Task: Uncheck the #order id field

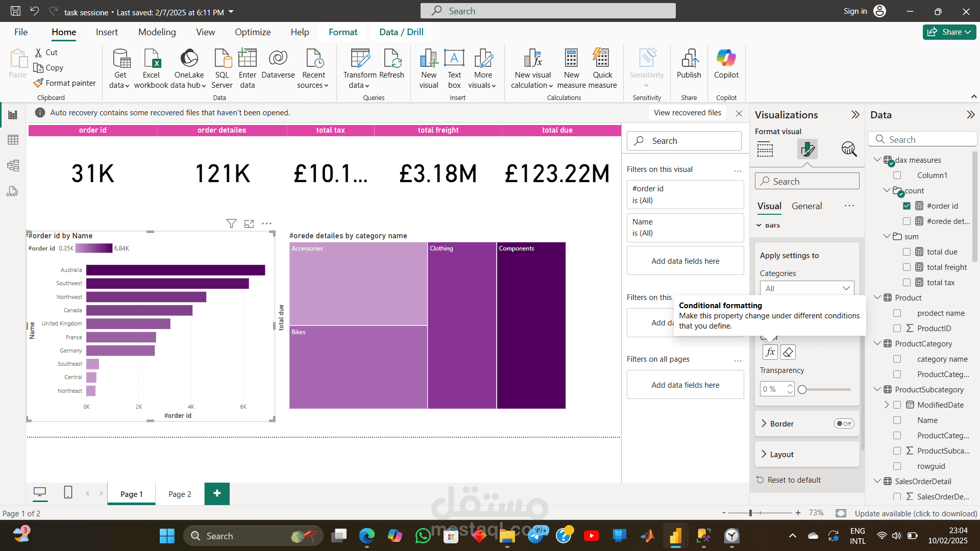Action: (906, 206)
